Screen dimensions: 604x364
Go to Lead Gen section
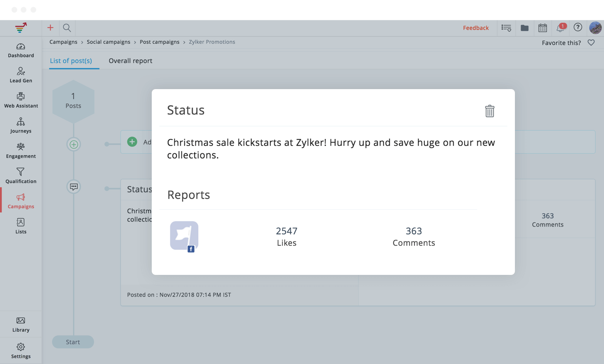tap(21, 75)
